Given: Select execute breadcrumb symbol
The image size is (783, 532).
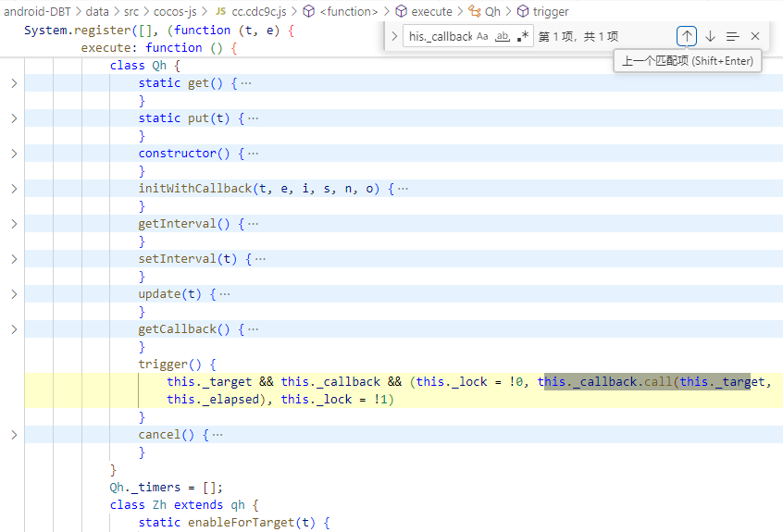Looking at the screenshot, I should tap(431, 11).
